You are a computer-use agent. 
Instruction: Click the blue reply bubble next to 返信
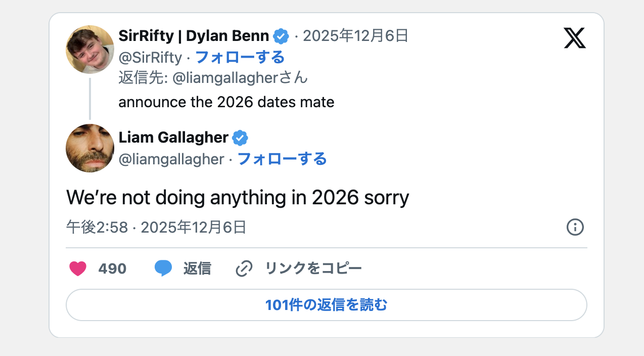(x=163, y=268)
